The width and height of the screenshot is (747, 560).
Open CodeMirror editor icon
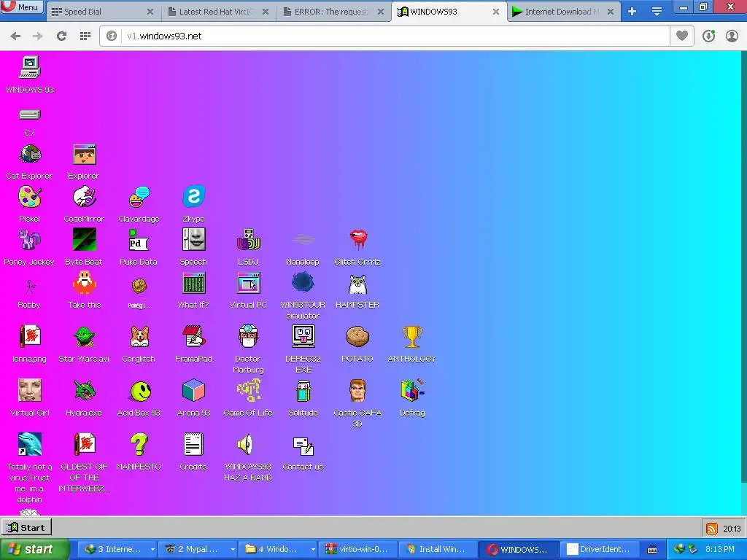pyautogui.click(x=85, y=197)
